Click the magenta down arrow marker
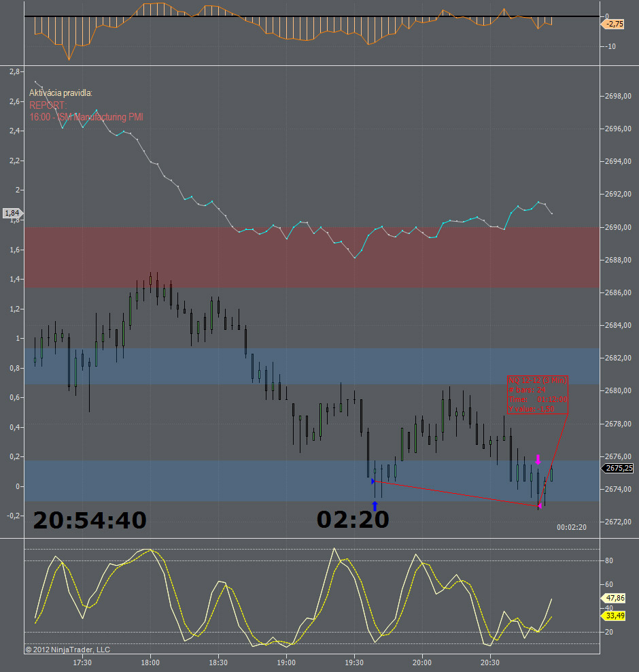 pyautogui.click(x=538, y=460)
